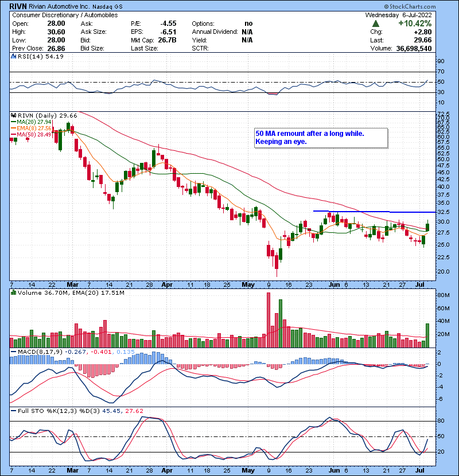Click the 70 level label on RSI axis

(441, 72)
